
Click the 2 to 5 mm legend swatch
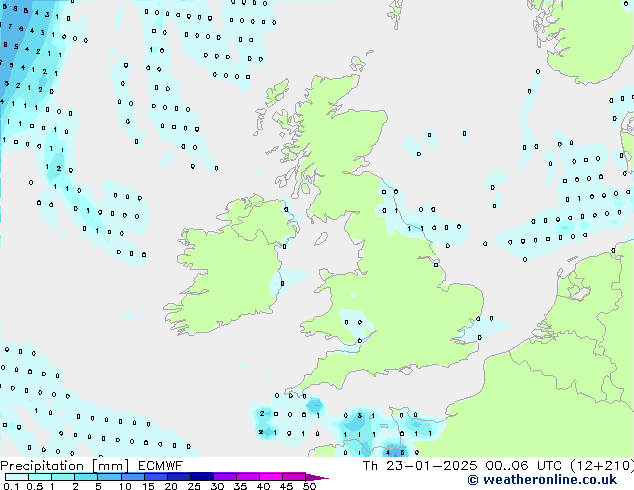click(x=86, y=477)
